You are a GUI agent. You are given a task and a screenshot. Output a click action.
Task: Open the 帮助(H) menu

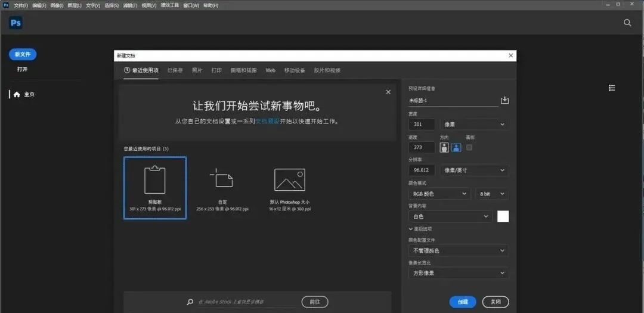[210, 5]
